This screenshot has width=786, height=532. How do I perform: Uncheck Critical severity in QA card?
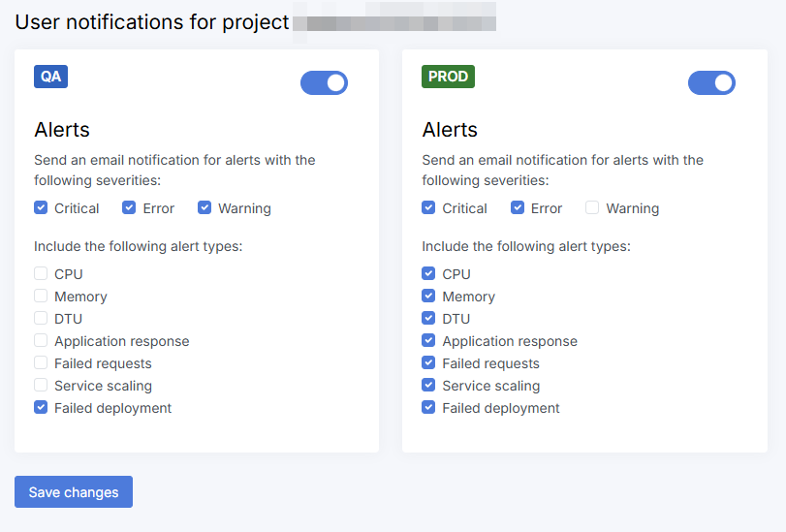coord(41,207)
